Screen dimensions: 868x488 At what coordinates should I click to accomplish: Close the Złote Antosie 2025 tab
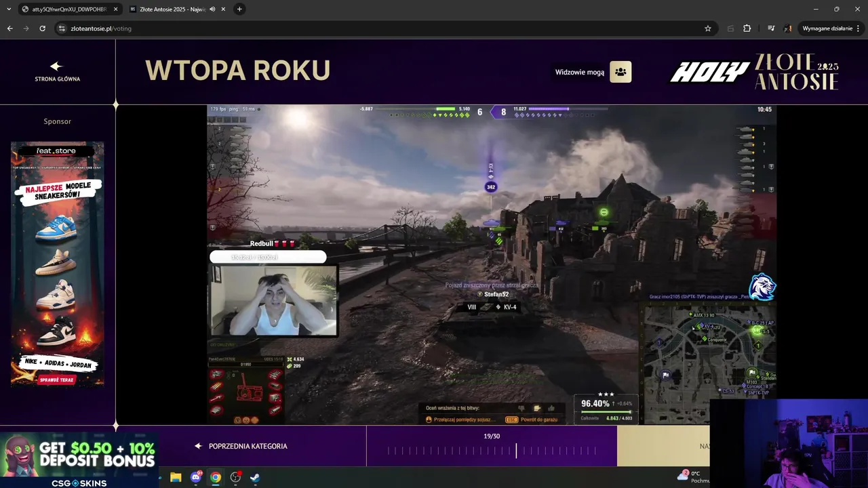click(224, 9)
